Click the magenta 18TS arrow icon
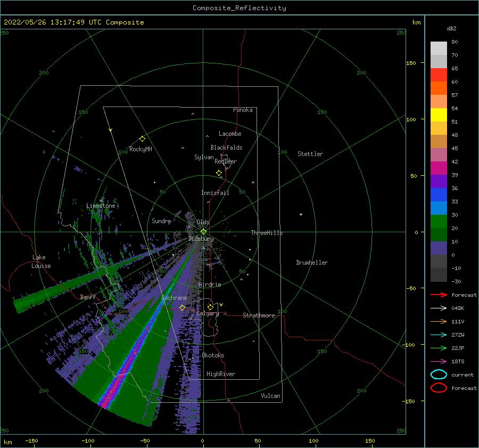This screenshot has width=479, height=448. (439, 362)
